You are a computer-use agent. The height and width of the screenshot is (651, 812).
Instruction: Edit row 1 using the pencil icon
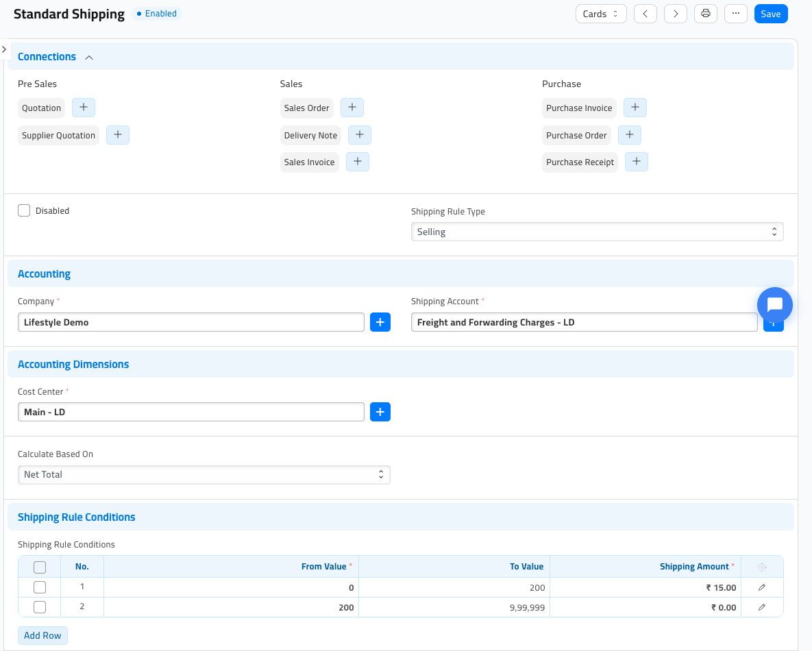pos(762,587)
